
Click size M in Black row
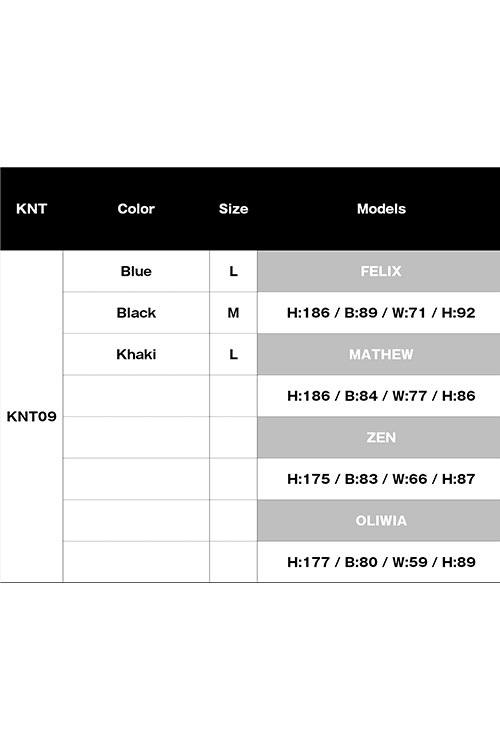click(x=233, y=313)
